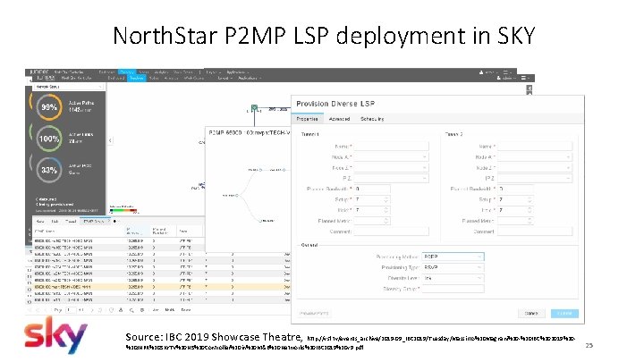Open the Diversity Level dropdown
Image resolution: width=644 pixels, height=362 pixels.
tap(453, 278)
